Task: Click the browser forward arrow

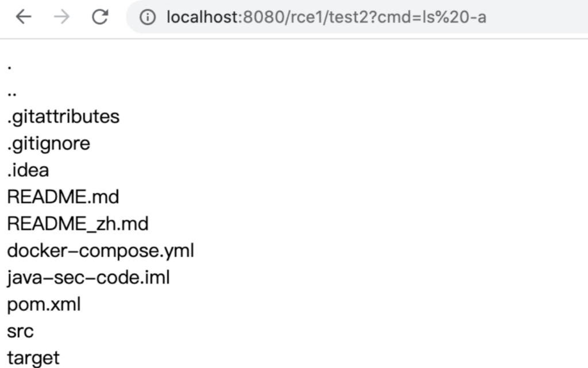Action: (x=61, y=17)
